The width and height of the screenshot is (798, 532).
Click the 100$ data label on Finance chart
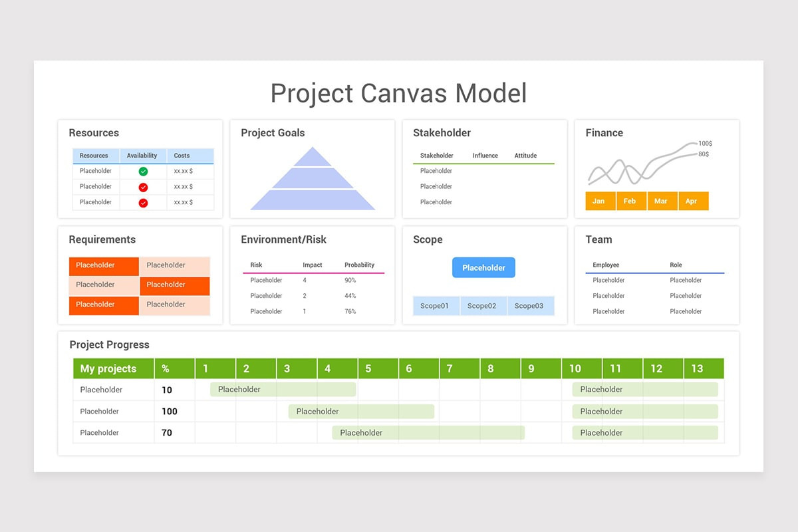705,142
